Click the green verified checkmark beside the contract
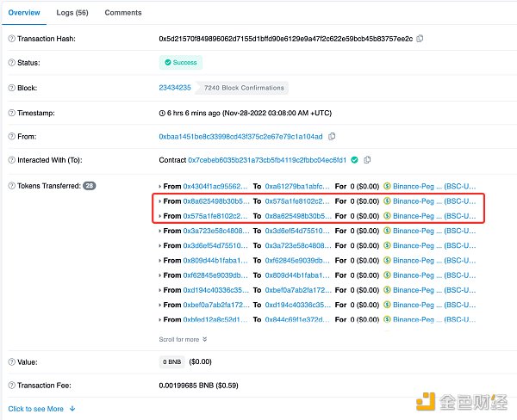 (354, 160)
